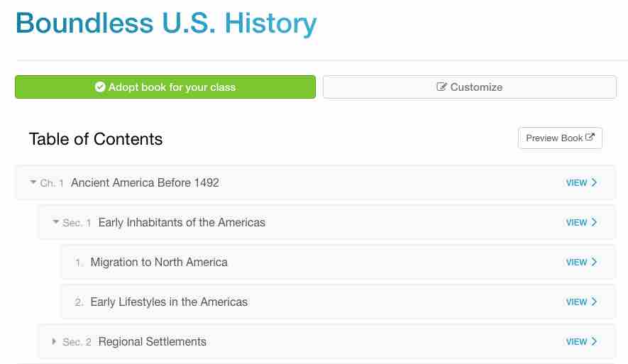Click the chevron arrow in Regional Settlements row
This screenshot has height=364, width=628.
[x=594, y=341]
